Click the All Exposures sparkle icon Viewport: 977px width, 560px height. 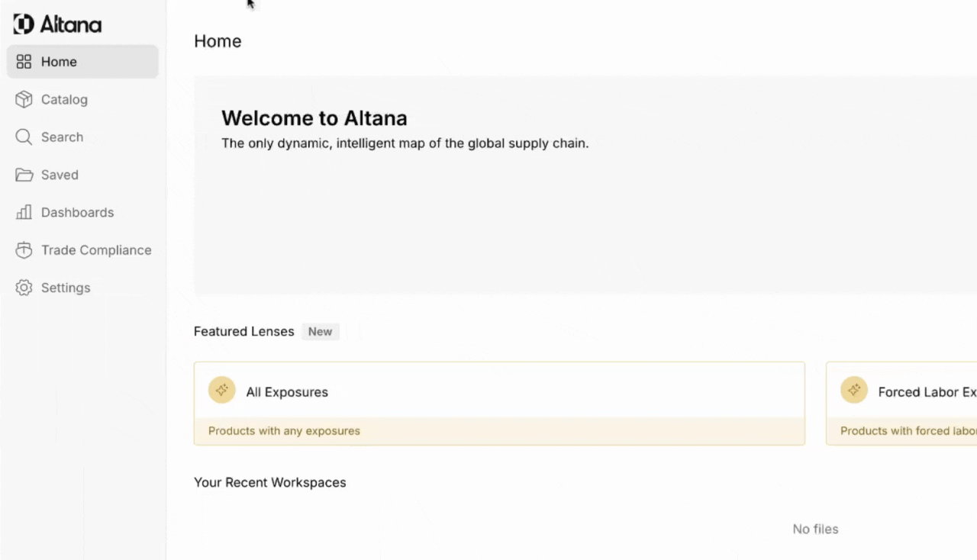point(222,390)
